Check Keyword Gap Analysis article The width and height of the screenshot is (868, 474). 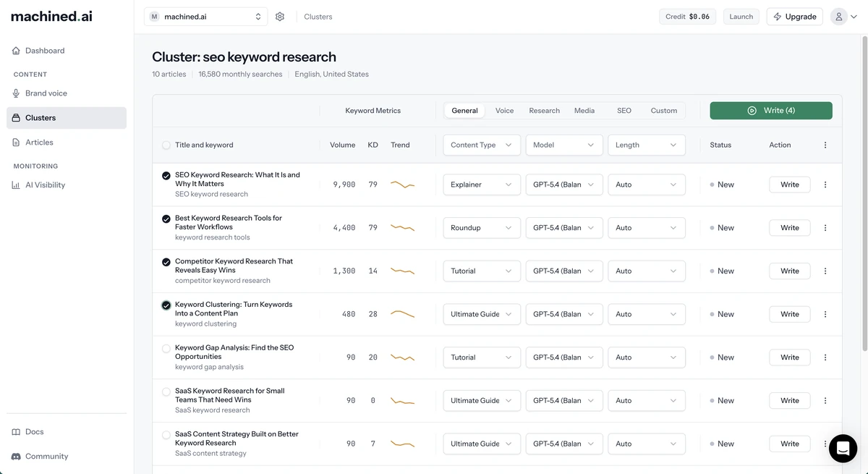(166, 349)
